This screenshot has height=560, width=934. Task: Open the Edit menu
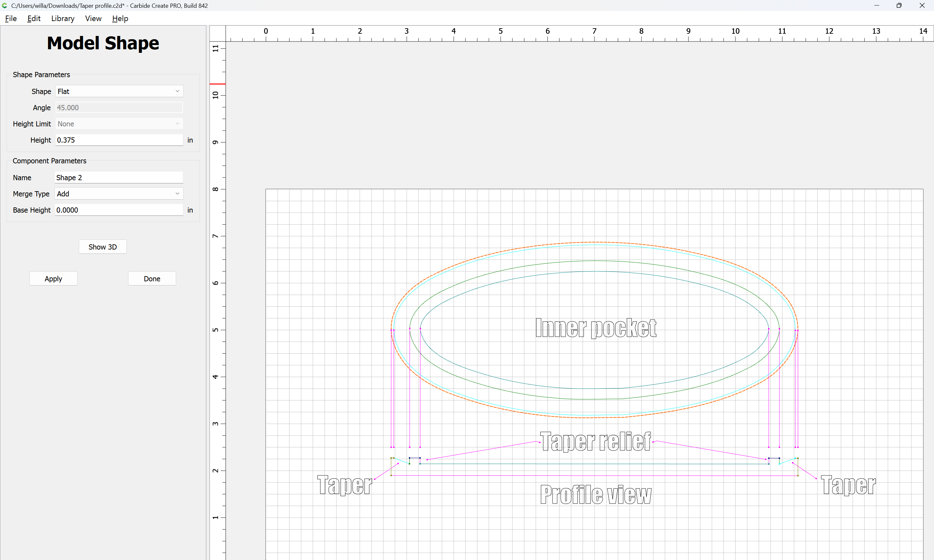[34, 18]
